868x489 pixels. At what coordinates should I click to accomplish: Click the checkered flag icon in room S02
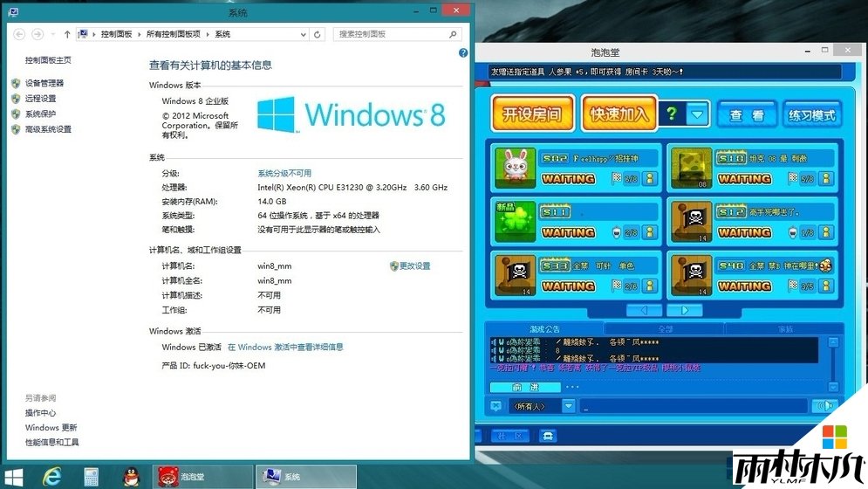(616, 178)
